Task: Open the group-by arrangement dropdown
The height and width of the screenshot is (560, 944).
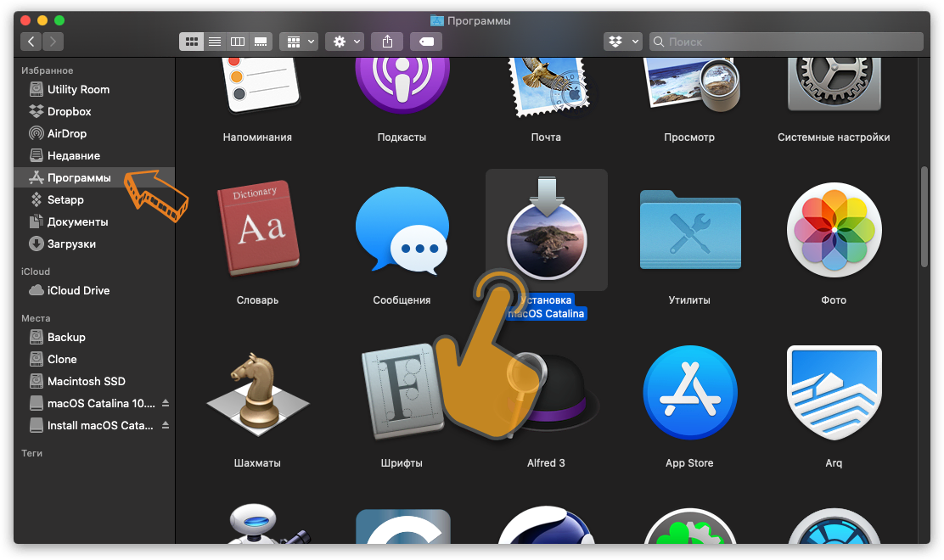Action: tap(299, 42)
